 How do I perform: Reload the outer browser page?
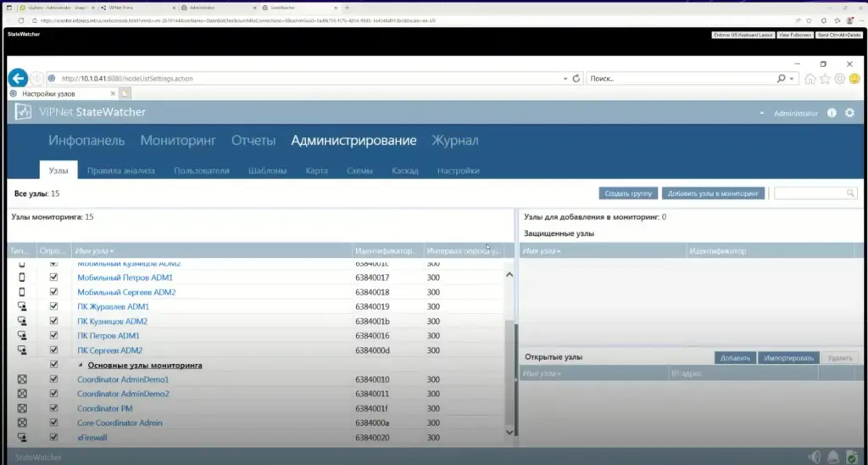coord(21,20)
